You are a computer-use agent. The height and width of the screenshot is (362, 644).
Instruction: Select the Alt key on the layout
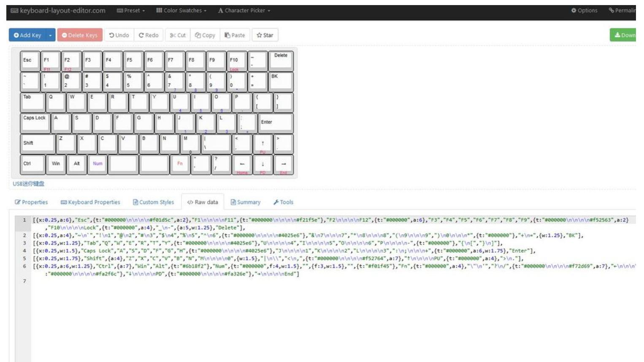pyautogui.click(x=76, y=164)
